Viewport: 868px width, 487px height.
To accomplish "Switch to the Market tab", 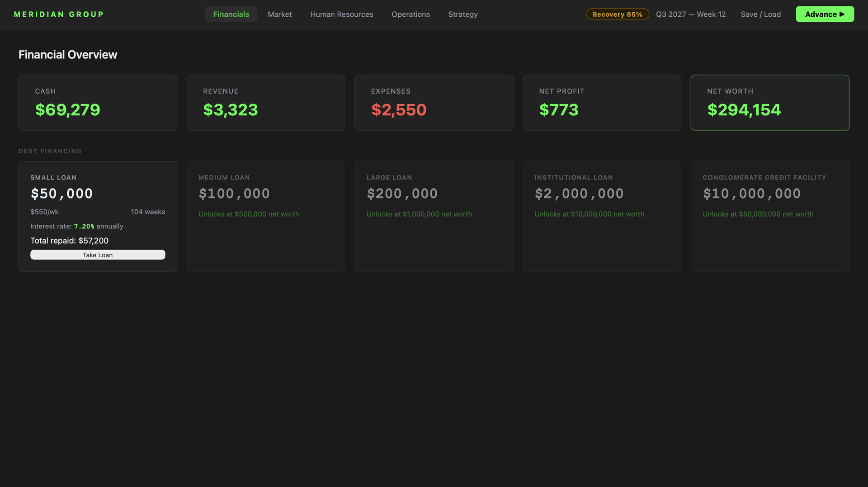I will [279, 14].
